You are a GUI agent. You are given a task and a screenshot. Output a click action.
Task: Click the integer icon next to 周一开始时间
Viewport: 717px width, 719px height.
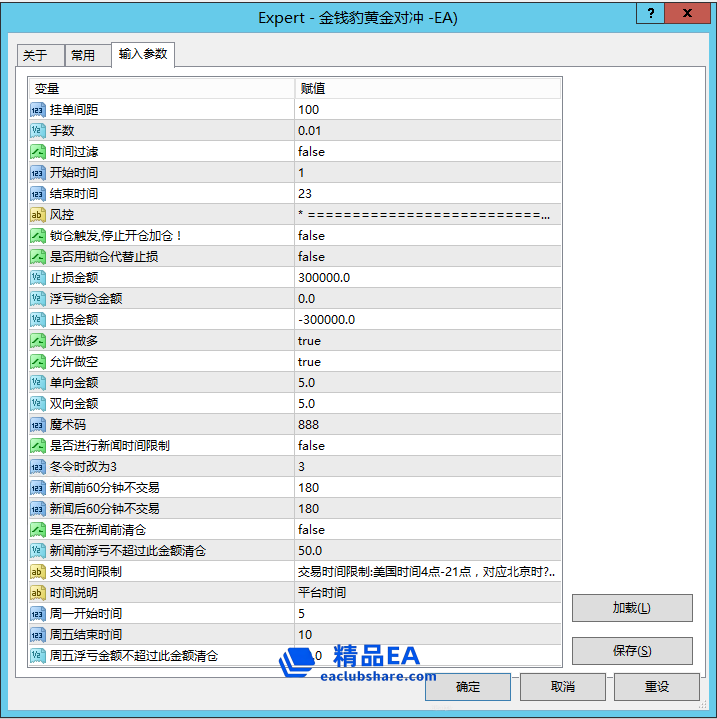(x=37, y=614)
